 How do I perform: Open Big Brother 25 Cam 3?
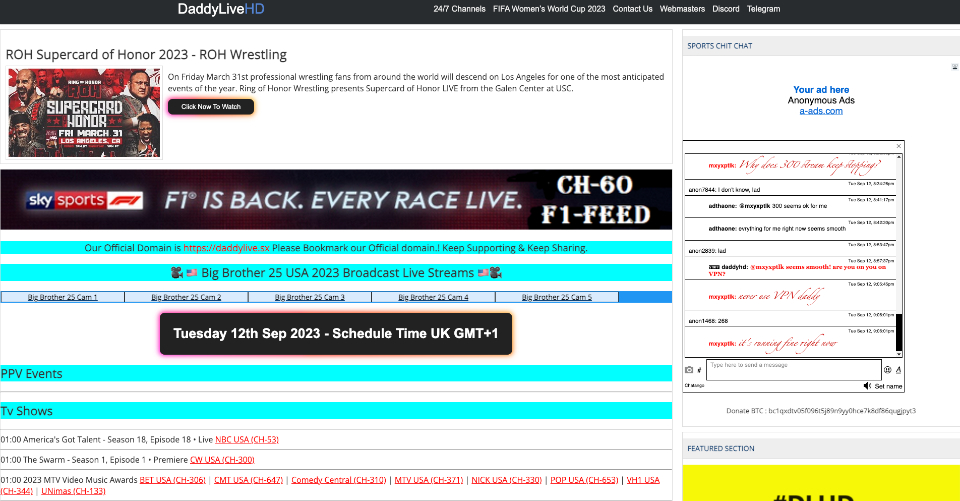310,297
